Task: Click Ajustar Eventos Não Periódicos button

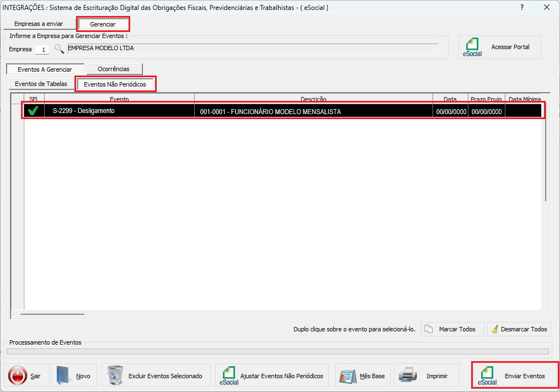Action: click(272, 376)
